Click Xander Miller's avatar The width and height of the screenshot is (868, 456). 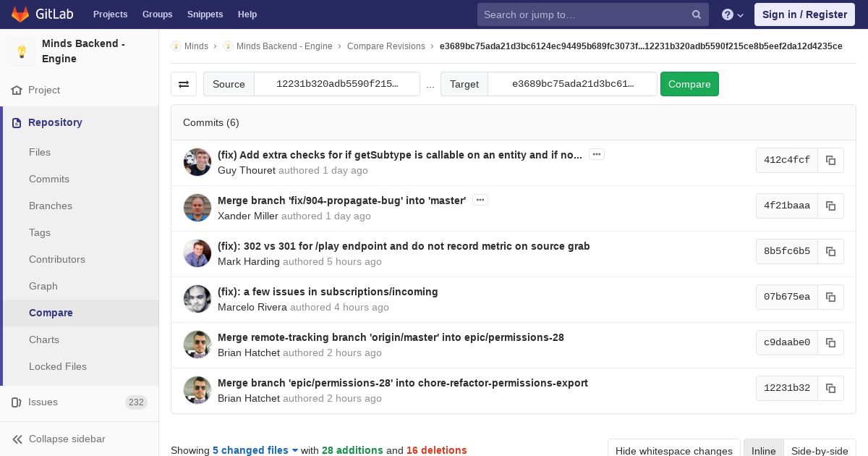click(x=197, y=208)
